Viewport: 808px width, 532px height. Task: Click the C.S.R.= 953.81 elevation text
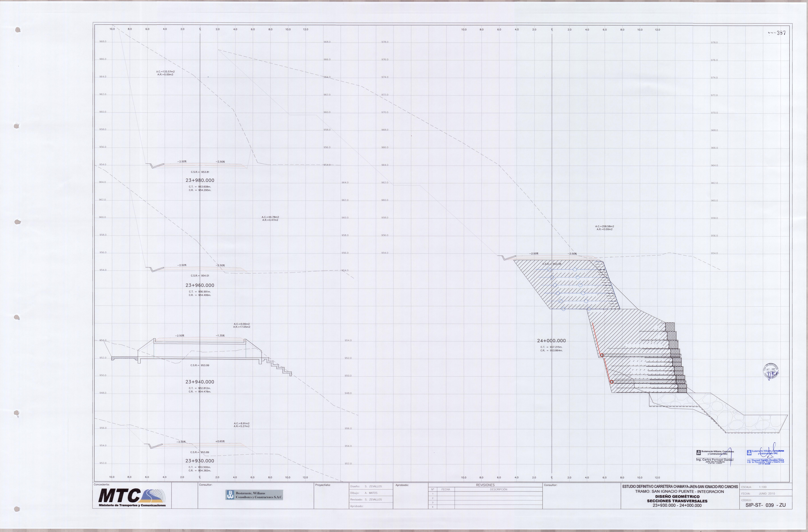tap(200, 172)
